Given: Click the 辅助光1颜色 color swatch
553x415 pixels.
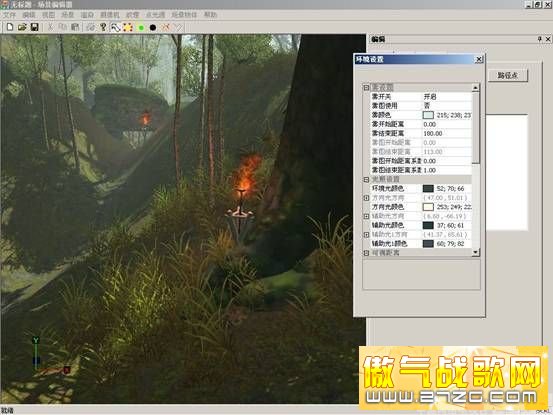Looking at the screenshot, I should 428,244.
